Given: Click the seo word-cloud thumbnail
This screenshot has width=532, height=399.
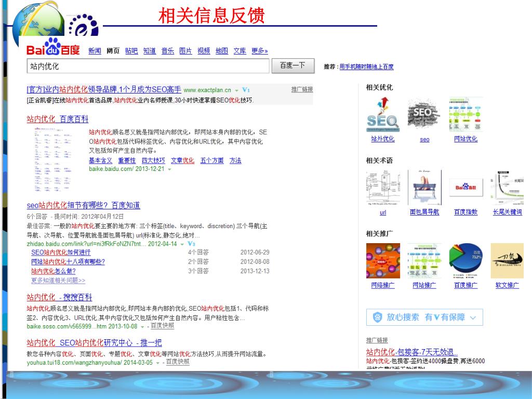Looking at the screenshot, I should (424, 115).
